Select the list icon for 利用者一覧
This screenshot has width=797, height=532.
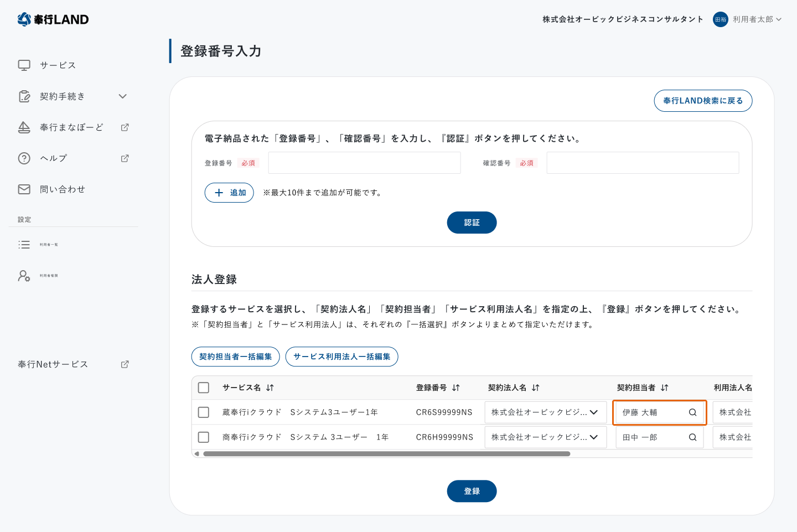(24, 244)
